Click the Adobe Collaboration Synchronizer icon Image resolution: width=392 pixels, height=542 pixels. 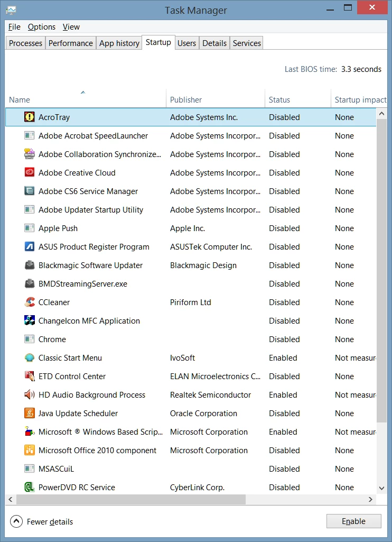tap(30, 154)
